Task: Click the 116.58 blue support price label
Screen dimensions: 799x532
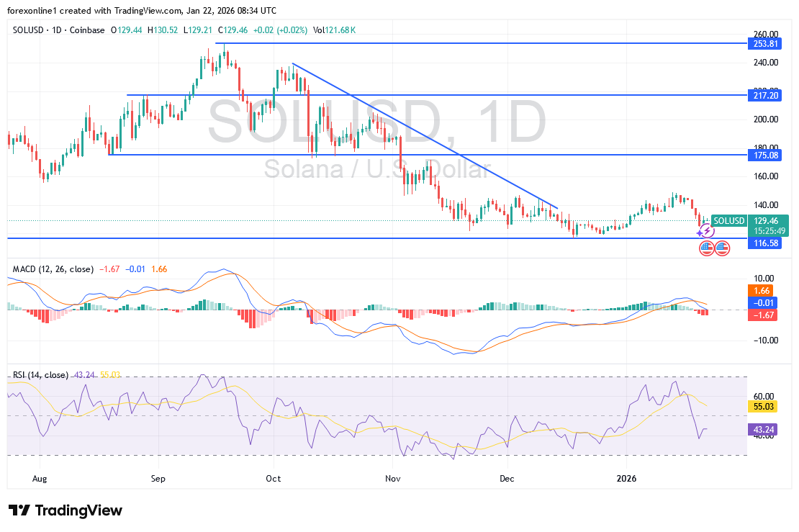Action: pos(764,243)
